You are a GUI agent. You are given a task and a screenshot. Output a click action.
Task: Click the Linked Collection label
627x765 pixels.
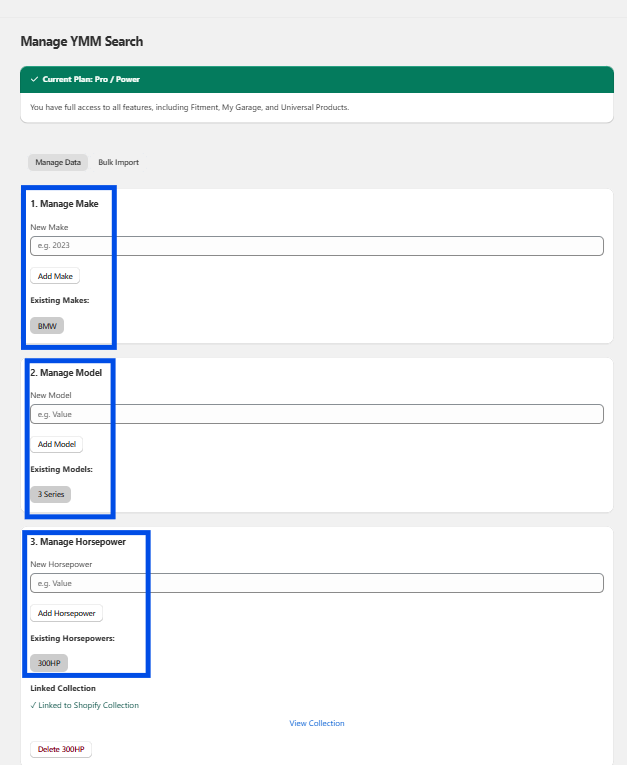coord(63,688)
